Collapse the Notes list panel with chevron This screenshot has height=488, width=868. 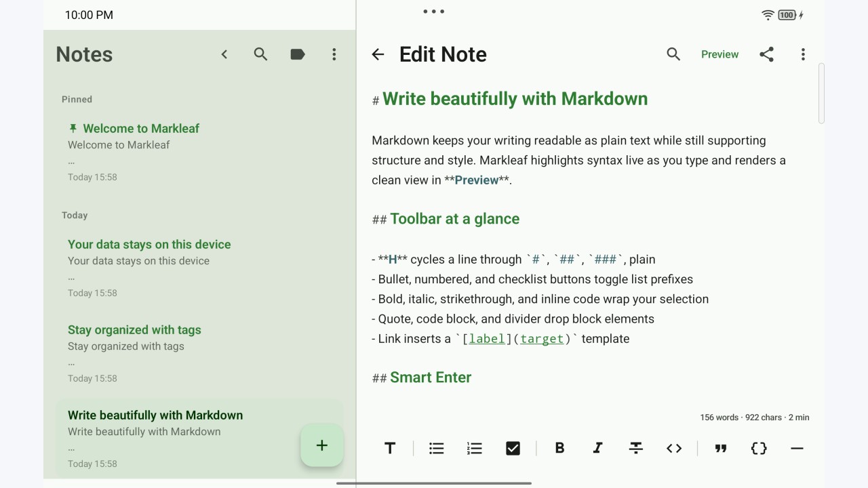coord(224,54)
